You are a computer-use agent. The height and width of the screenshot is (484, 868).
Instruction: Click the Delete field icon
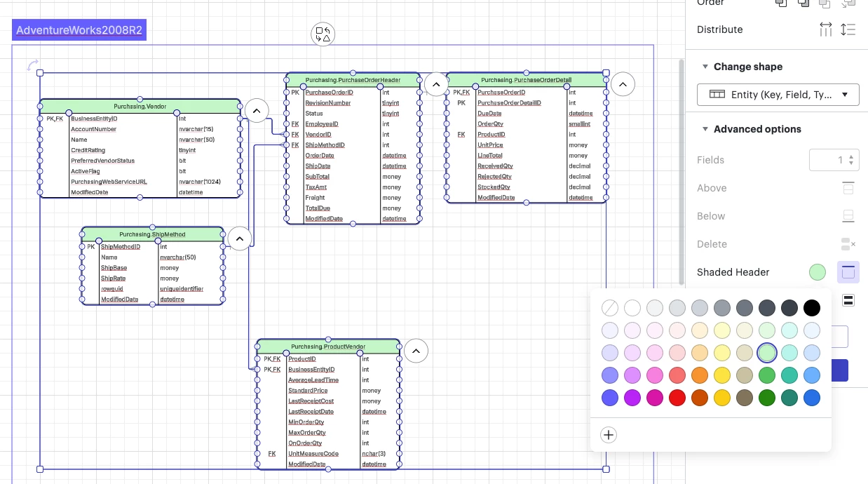848,244
